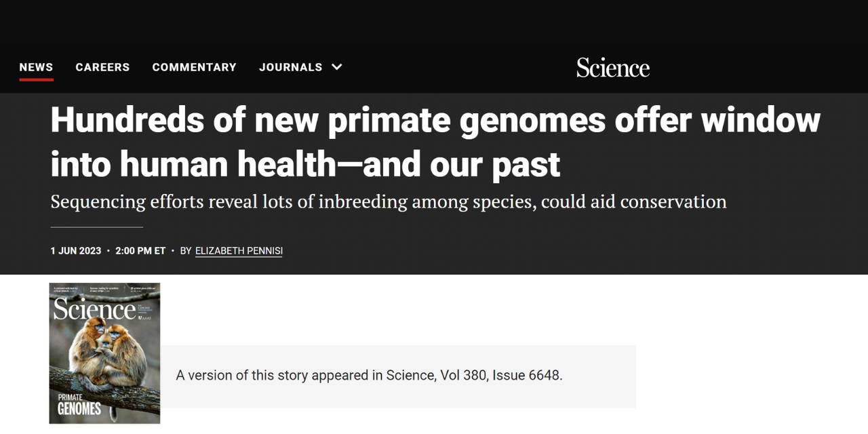Click the Vol 380, Issue 6648 notice
Image resolution: width=868 pixels, height=434 pixels.
pos(369,375)
